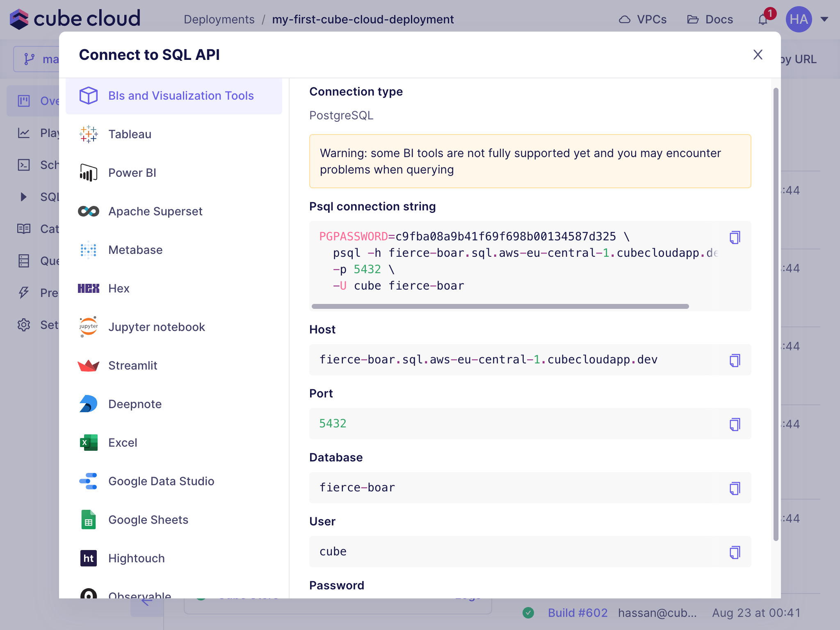Click the Google Sheets icon

click(x=89, y=520)
